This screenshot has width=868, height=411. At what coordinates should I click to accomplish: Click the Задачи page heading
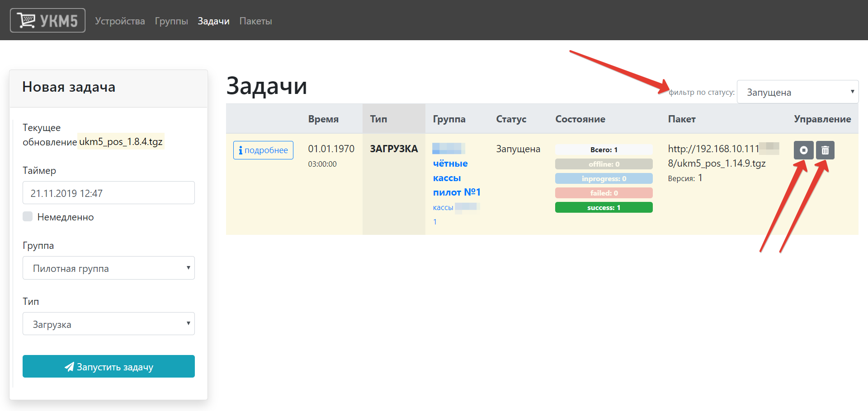pos(267,85)
